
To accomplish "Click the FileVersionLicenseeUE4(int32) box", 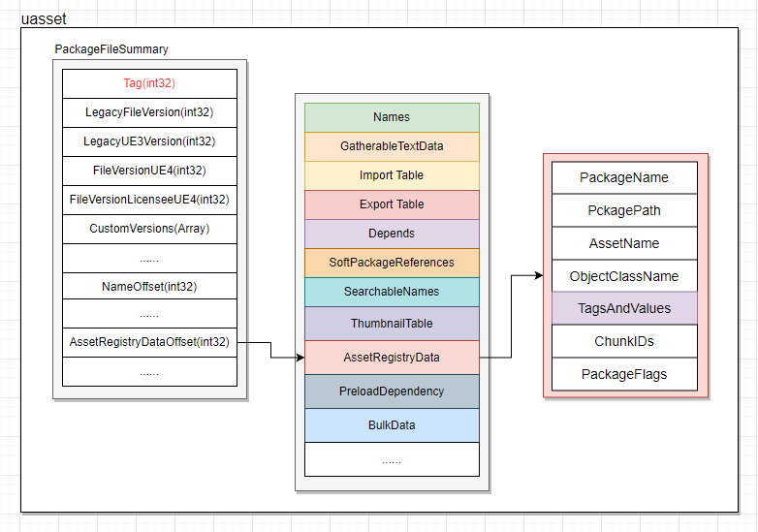I will pos(149,200).
